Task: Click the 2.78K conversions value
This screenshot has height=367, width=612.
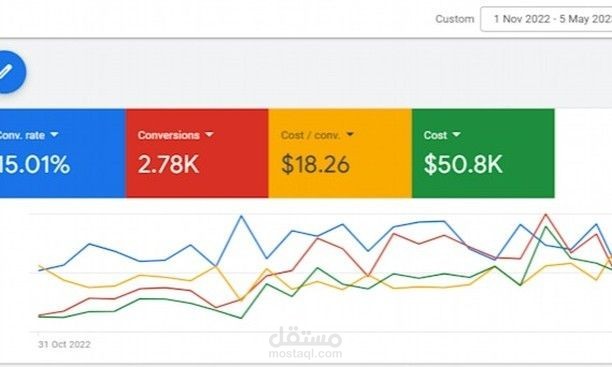Action: (169, 164)
